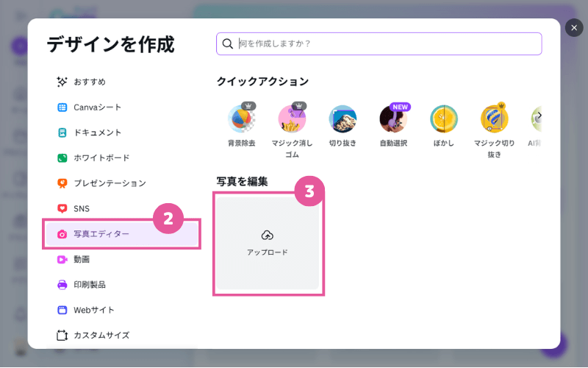
Task: Select 写真エディター in sidebar
Action: click(101, 234)
